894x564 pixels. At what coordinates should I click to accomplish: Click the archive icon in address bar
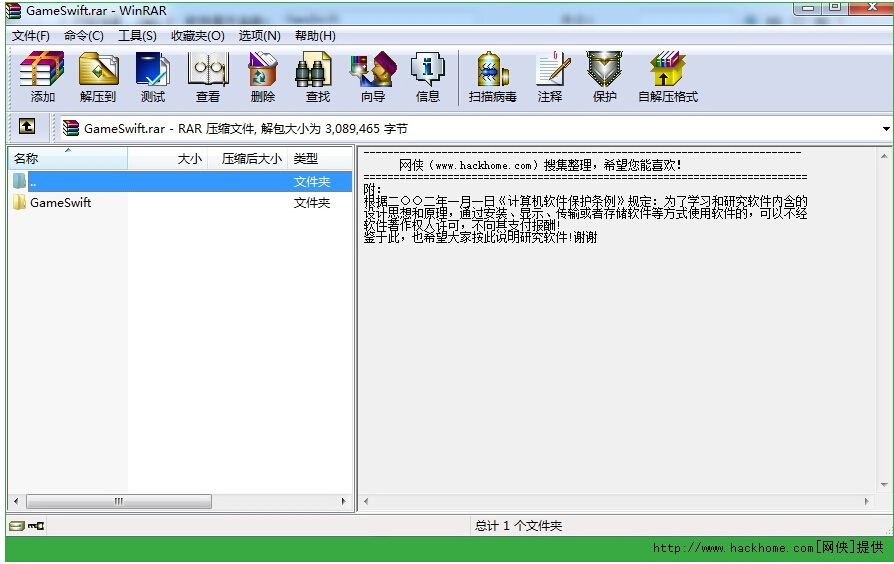[x=71, y=128]
